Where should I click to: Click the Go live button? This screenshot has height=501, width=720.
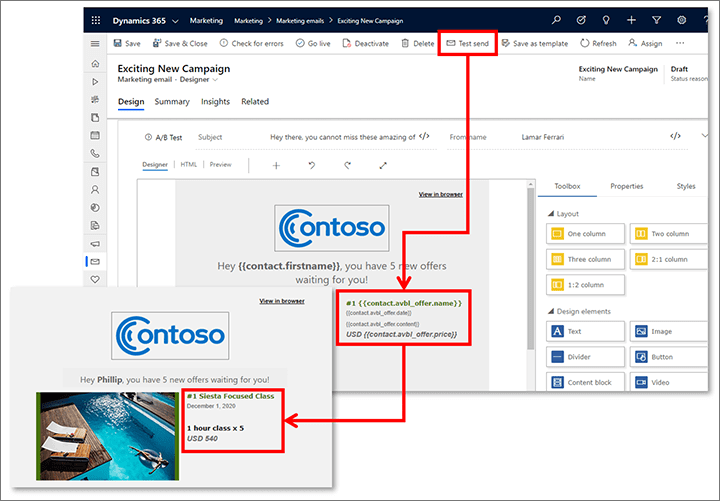coord(313,44)
